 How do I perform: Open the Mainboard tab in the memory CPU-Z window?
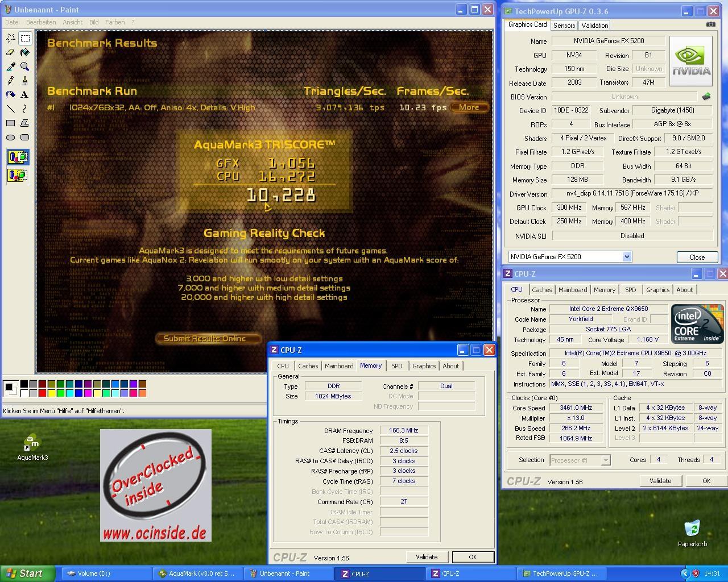(339, 366)
